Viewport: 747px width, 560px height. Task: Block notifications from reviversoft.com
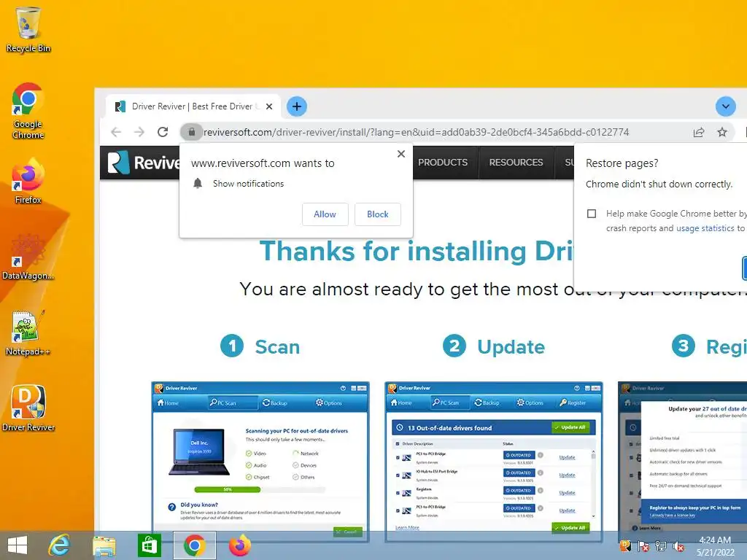click(377, 214)
